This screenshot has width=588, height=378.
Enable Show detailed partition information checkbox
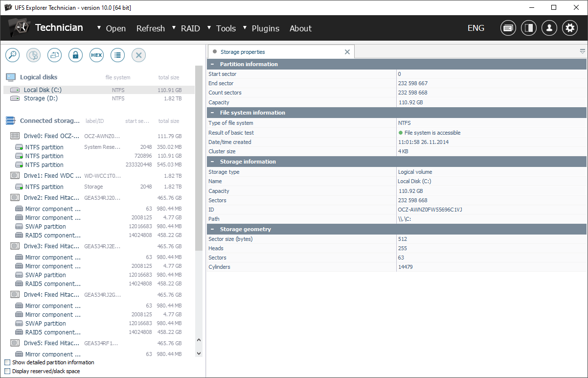coord(7,362)
